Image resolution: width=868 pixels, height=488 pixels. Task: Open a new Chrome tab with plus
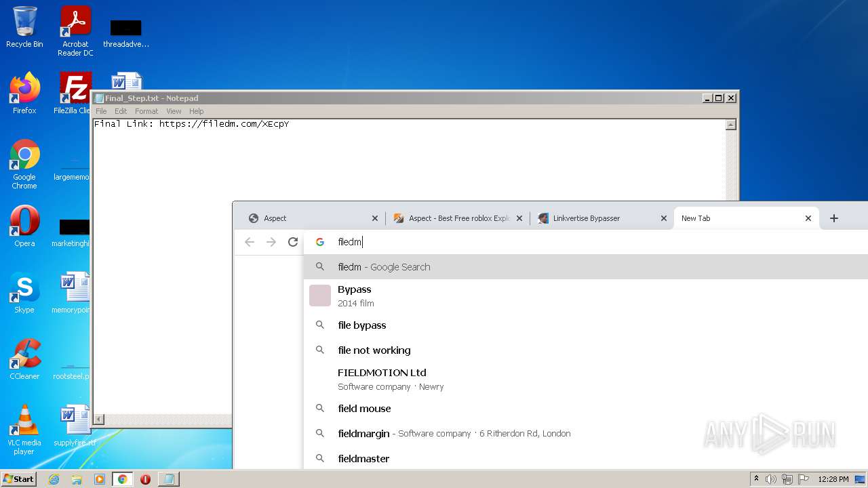(x=834, y=218)
